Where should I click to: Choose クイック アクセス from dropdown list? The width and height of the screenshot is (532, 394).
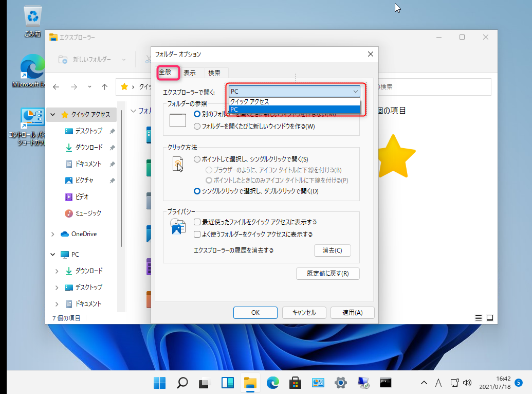point(294,101)
